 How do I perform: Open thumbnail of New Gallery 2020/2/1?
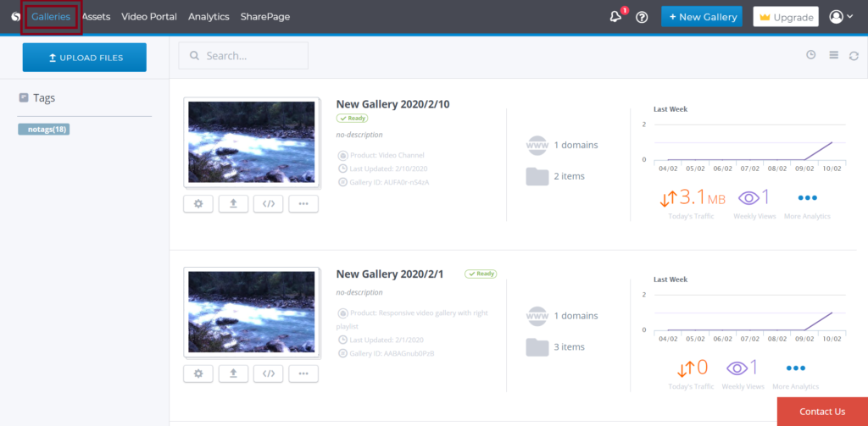coord(251,313)
